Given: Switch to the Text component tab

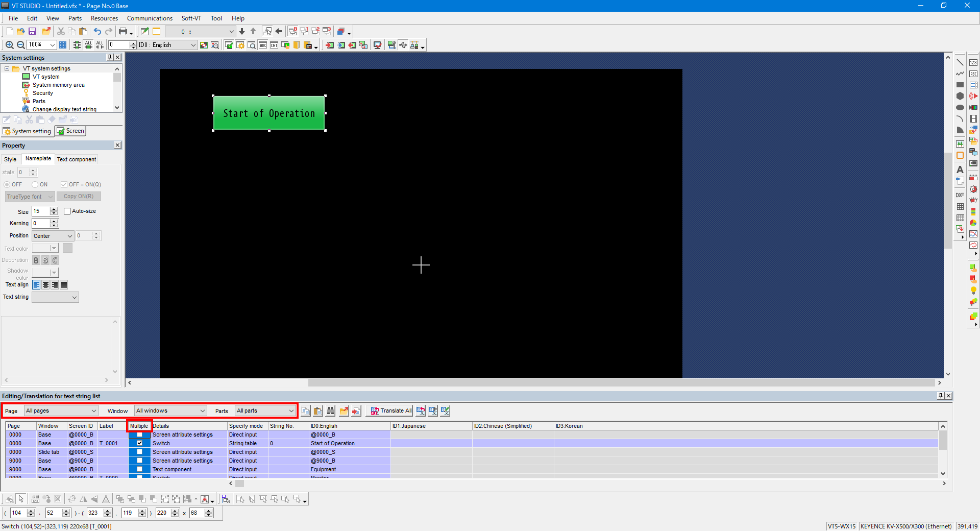Looking at the screenshot, I should 77,159.
